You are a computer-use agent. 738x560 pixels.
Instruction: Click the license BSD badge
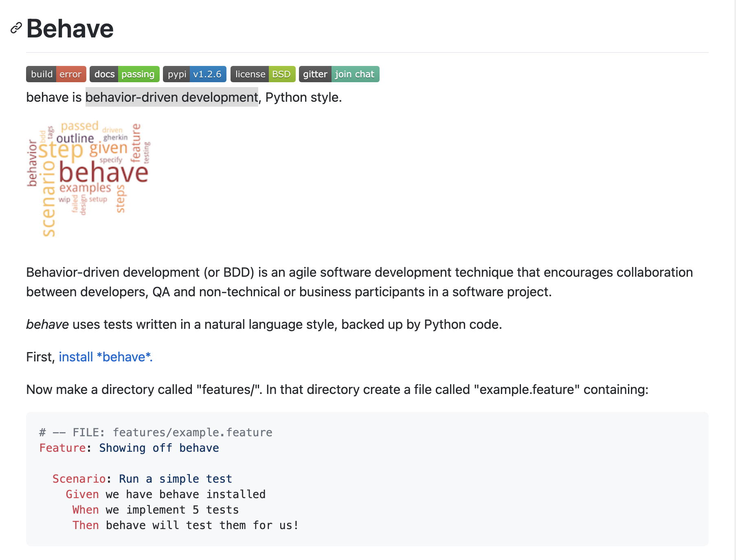tap(263, 74)
